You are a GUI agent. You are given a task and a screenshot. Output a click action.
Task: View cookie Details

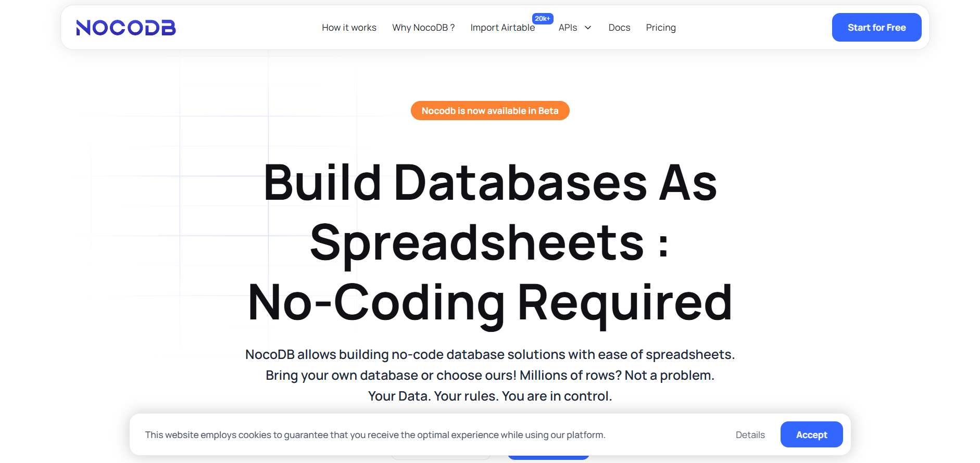tap(750, 435)
